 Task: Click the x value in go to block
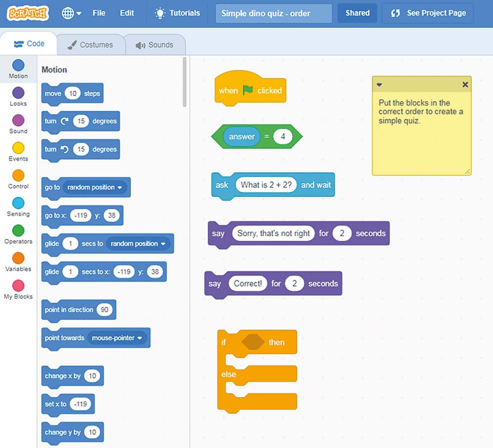click(81, 215)
